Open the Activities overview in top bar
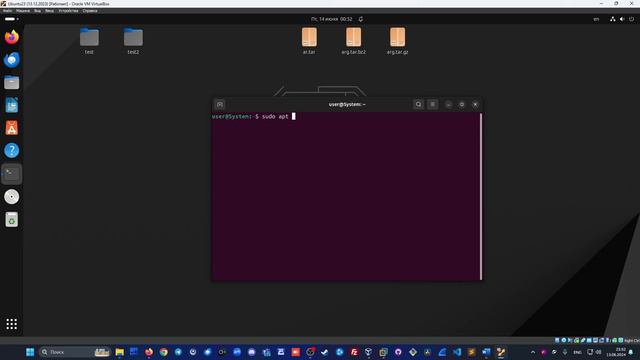Screen dimensions: 640x360 pos(11,19)
